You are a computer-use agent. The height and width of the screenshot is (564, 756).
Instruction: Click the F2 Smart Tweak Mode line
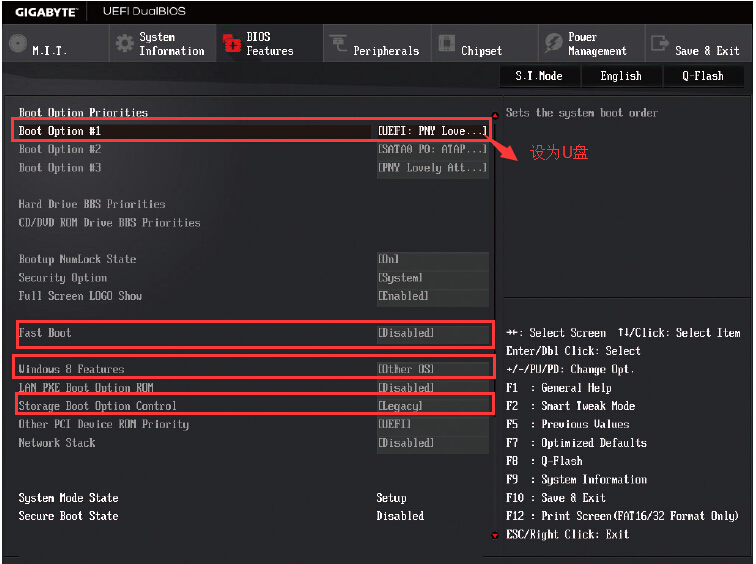tap(570, 406)
